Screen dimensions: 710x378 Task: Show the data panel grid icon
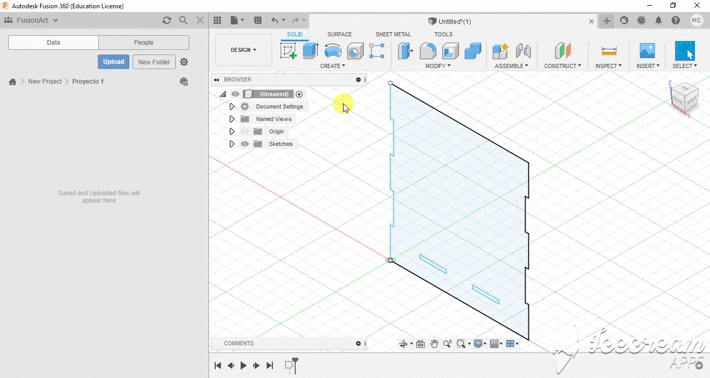pyautogui.click(x=217, y=20)
